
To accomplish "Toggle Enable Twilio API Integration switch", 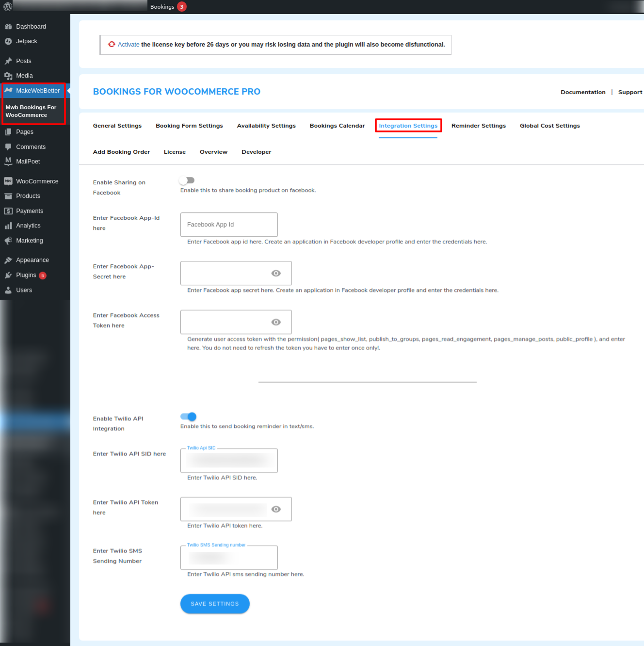I will 188,417.
